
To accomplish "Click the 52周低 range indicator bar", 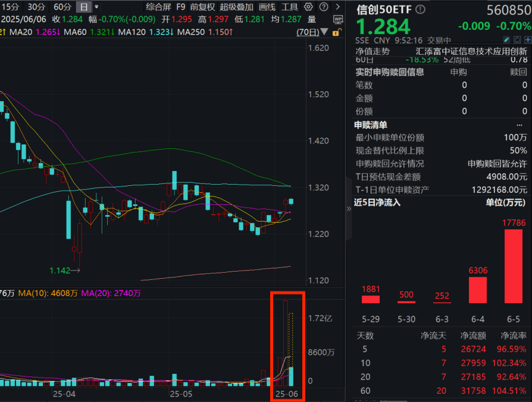I will pos(456,60).
